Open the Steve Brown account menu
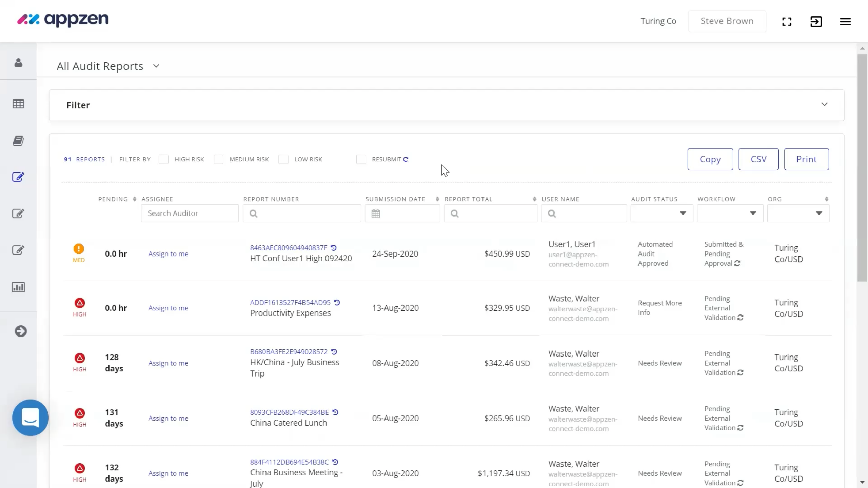868x488 pixels. [727, 21]
